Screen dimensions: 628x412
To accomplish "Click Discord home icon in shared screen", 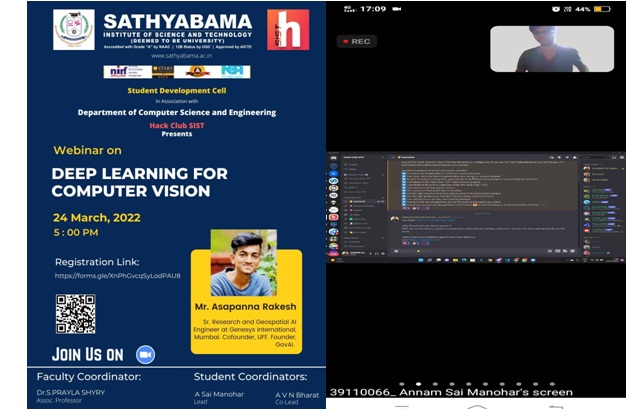I will (333, 159).
